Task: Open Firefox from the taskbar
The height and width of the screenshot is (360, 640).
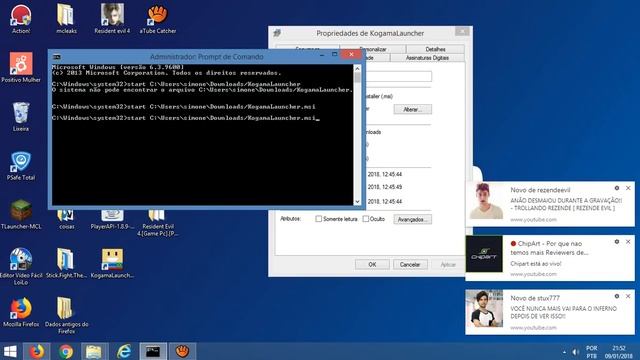Action: [x=37, y=351]
